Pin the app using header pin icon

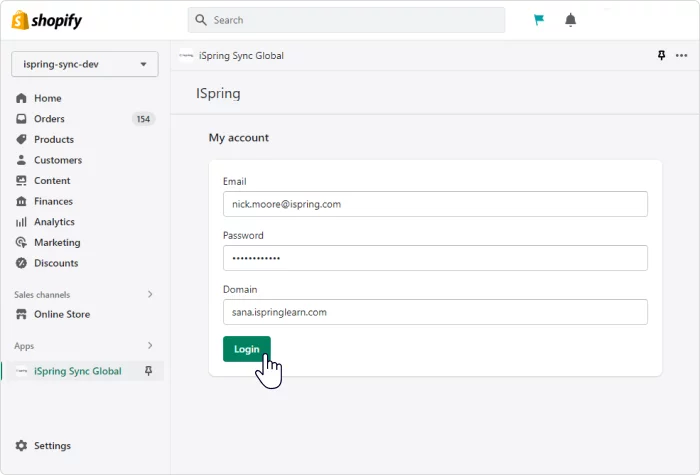coord(662,55)
